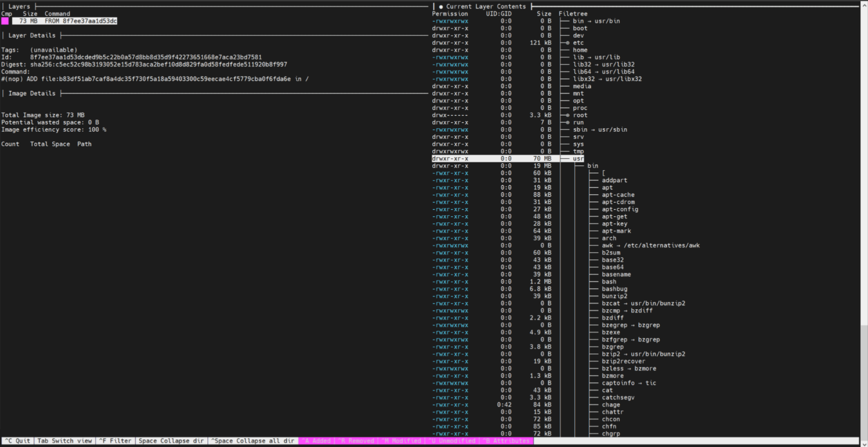Toggle ^A Added files filter
Viewport: 868px width, 447px height.
[x=316, y=441]
